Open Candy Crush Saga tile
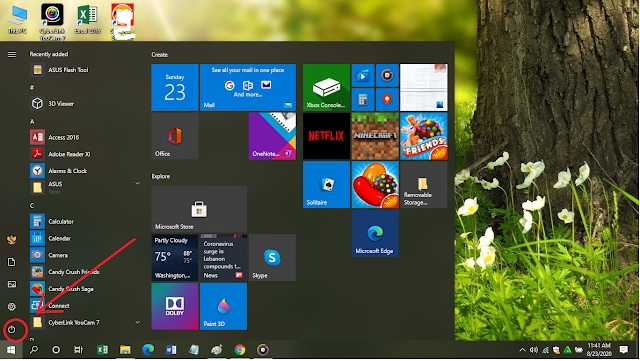This screenshot has height=361, width=640. (x=375, y=185)
